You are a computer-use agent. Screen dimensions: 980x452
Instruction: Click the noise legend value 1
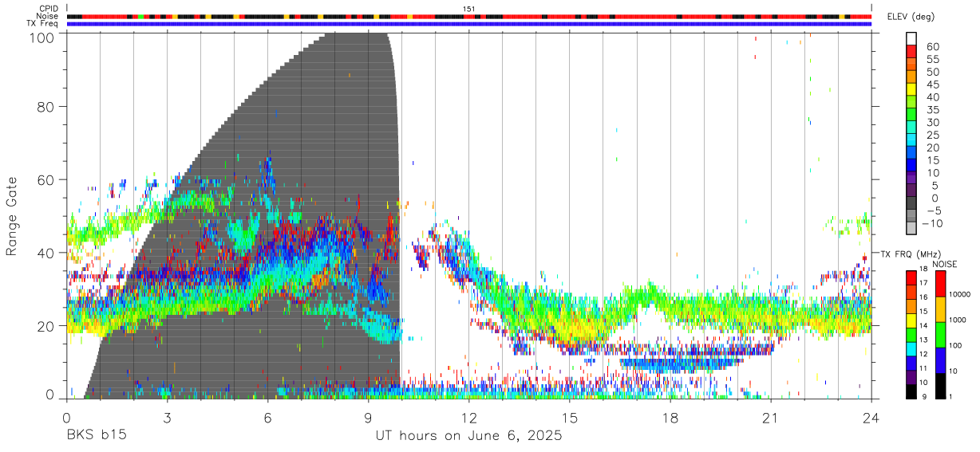pos(950,396)
